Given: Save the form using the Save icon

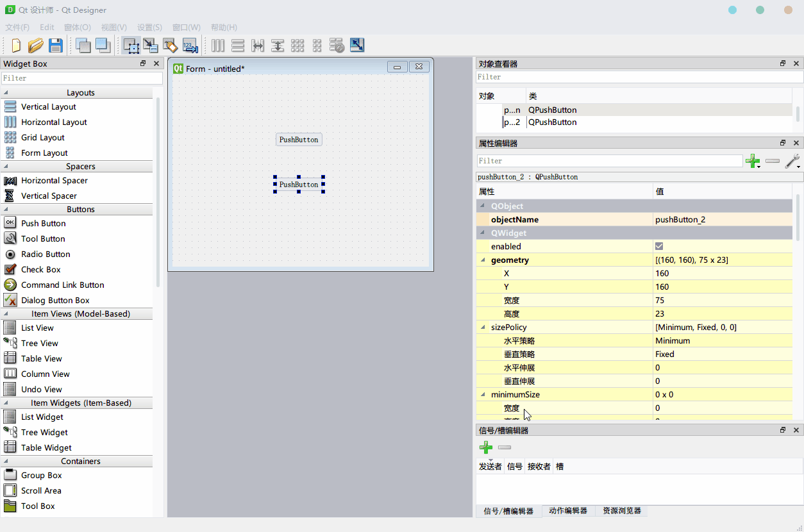Looking at the screenshot, I should [56, 45].
